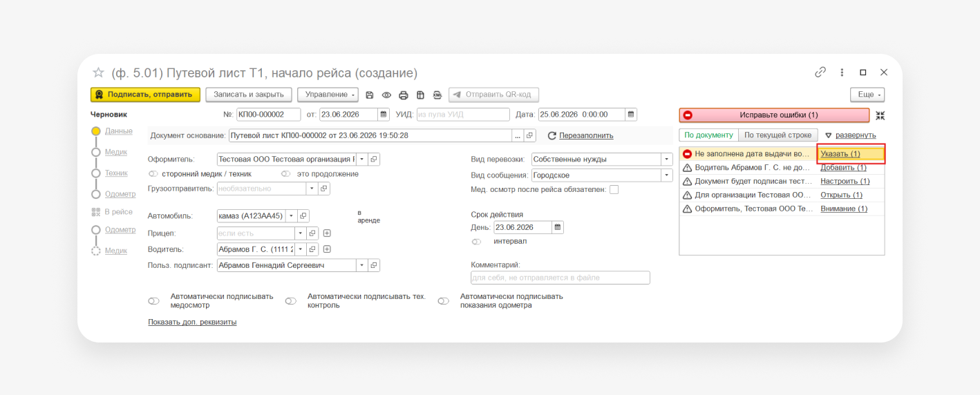980x395 pixels.
Task: Expand Автомобиль dropdown arrow
Action: click(x=292, y=216)
